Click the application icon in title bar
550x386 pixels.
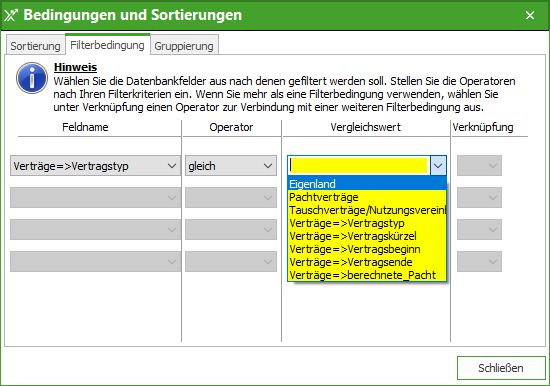pos(11,15)
